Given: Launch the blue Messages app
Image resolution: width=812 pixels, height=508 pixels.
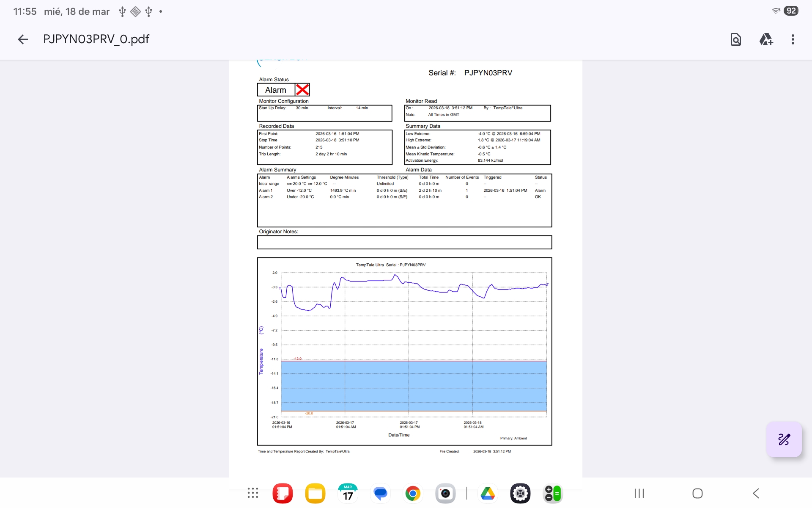Looking at the screenshot, I should [x=380, y=493].
